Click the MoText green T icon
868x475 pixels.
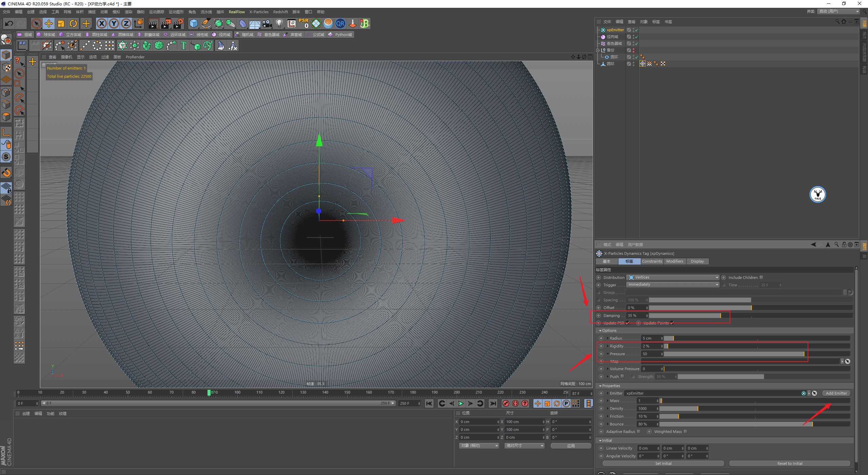pos(183,45)
